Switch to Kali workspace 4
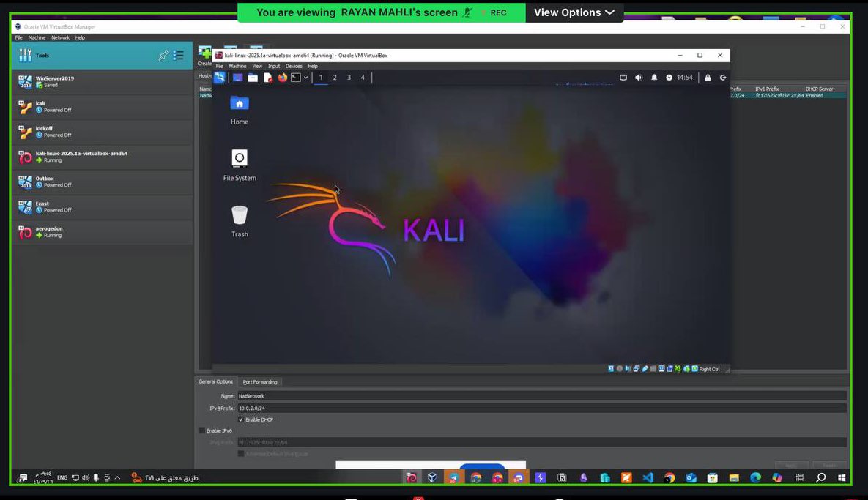Screen dimensions: 868x500 tap(363, 78)
